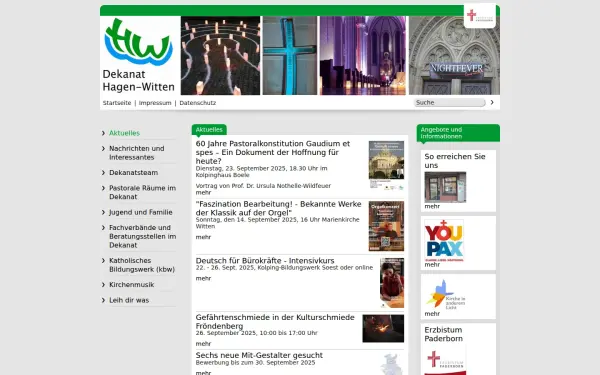
Task: Open Pastorale Räume im Dekanat
Action: 142,192
